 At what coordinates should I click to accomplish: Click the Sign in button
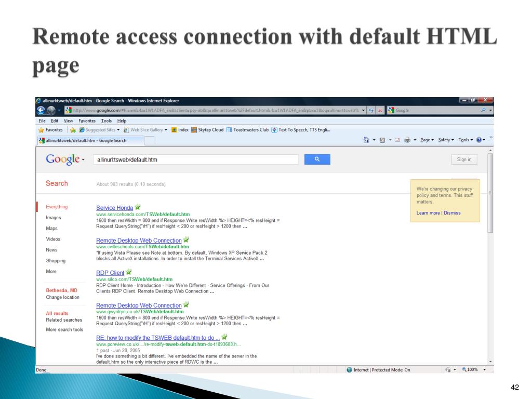point(464,159)
